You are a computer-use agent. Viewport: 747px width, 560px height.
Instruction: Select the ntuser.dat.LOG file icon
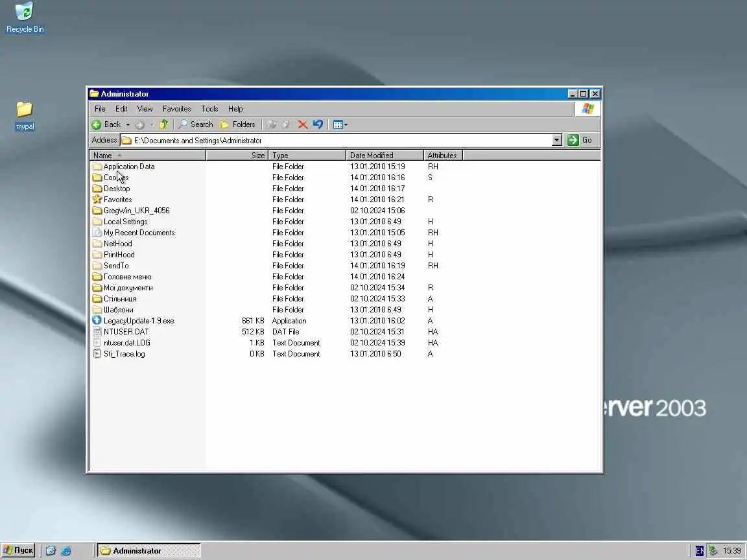tap(97, 343)
